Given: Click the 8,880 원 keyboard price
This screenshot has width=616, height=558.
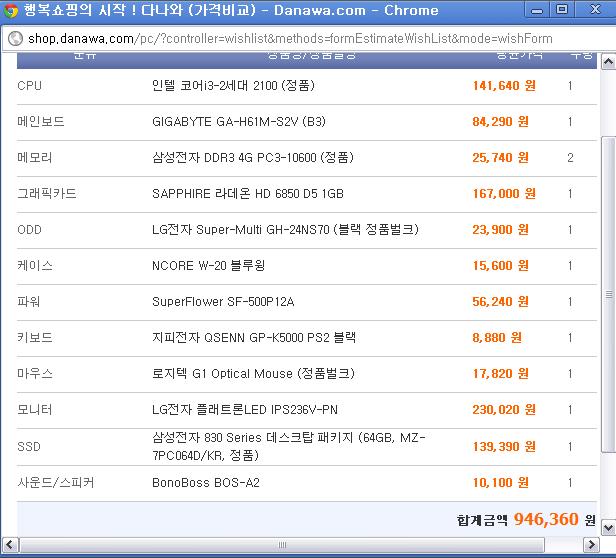Looking at the screenshot, I should [497, 338].
